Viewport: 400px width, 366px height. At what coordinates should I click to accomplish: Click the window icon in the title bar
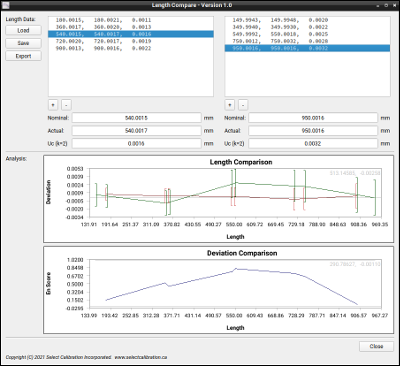click(x=5, y=5)
